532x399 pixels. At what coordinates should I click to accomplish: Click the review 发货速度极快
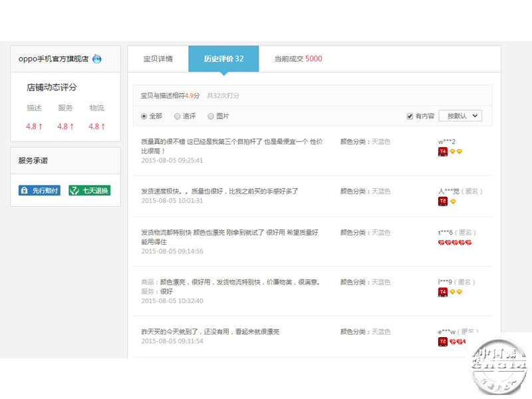coord(219,192)
